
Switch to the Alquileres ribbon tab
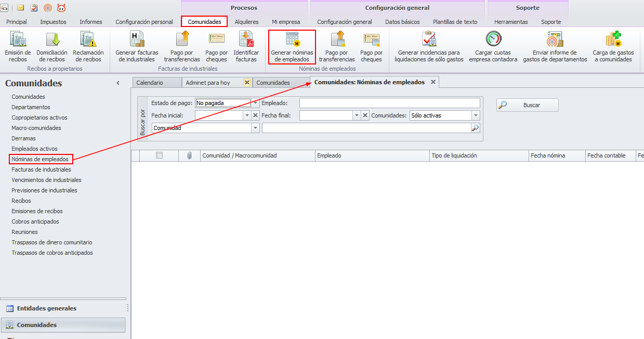tap(246, 22)
